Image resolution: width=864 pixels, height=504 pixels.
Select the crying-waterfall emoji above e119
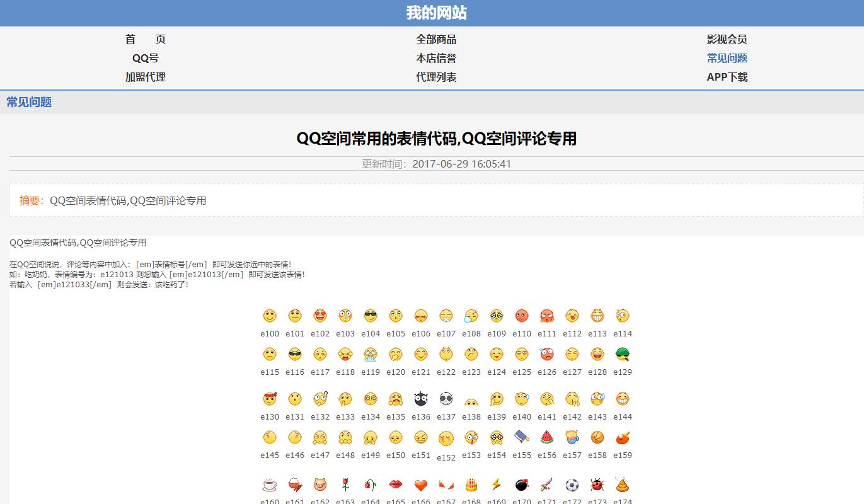[371, 354]
